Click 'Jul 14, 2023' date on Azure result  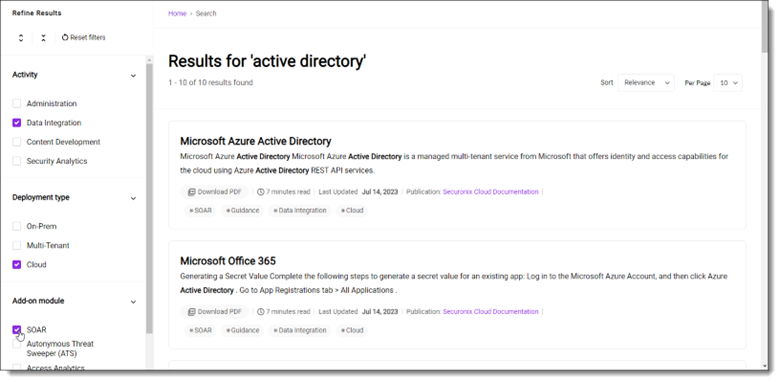pyautogui.click(x=380, y=191)
